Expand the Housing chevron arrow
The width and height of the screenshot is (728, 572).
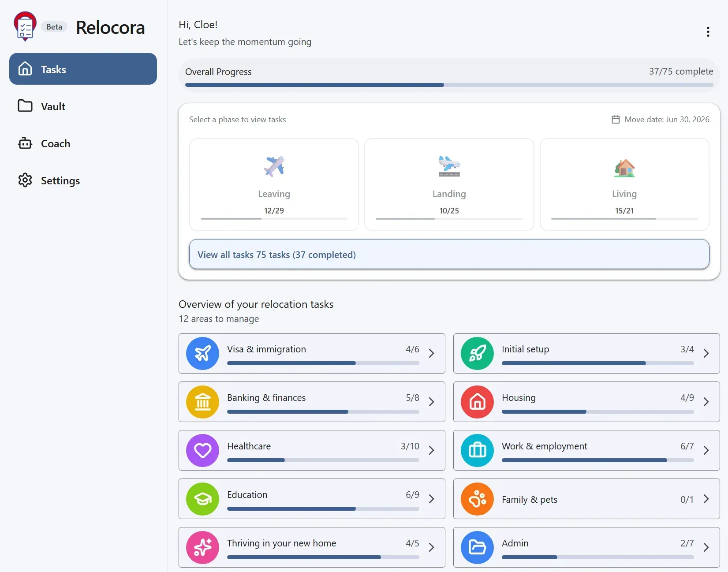click(706, 402)
